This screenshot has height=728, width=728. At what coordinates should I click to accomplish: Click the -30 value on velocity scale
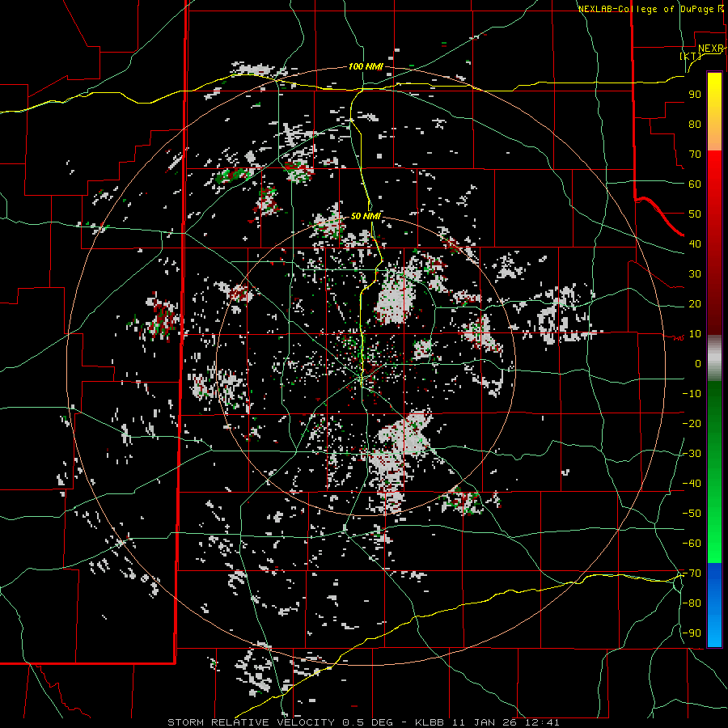click(692, 454)
